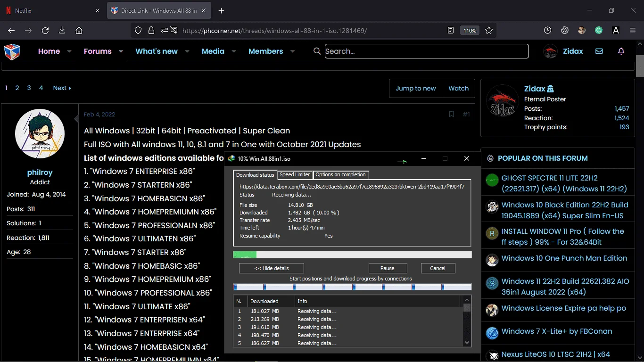Expand the What's new dropdown arrow
Image resolution: width=644 pixels, height=362 pixels.
click(x=187, y=51)
